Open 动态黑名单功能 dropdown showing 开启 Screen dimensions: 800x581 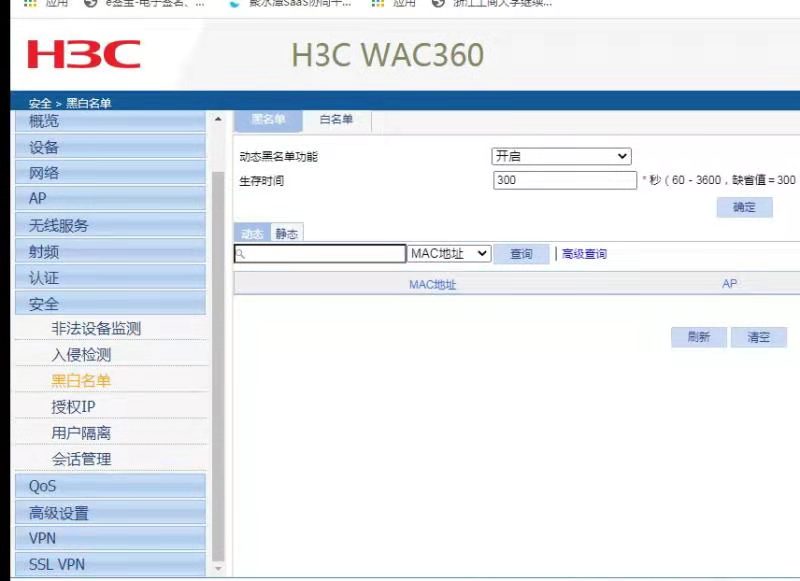pyautogui.click(x=561, y=156)
